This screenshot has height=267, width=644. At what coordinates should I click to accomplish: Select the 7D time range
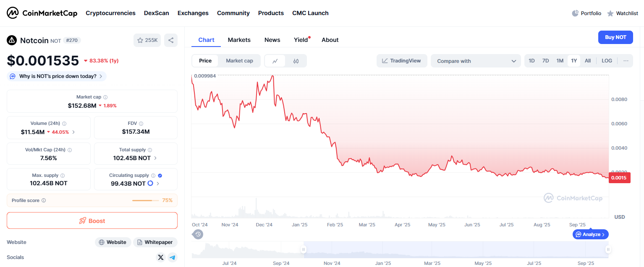click(x=545, y=61)
